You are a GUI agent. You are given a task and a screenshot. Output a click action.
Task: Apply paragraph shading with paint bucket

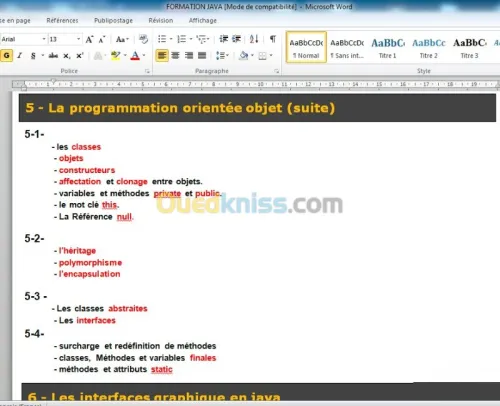point(244,55)
